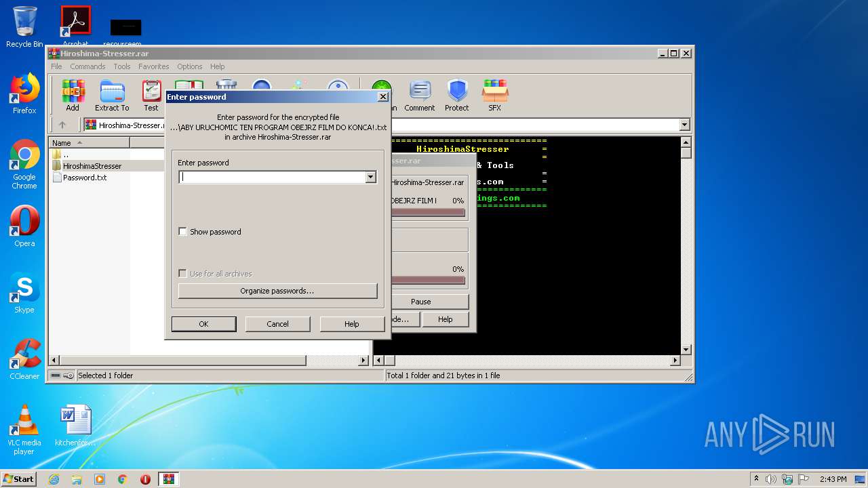Click the total extraction progress bar

tap(428, 280)
